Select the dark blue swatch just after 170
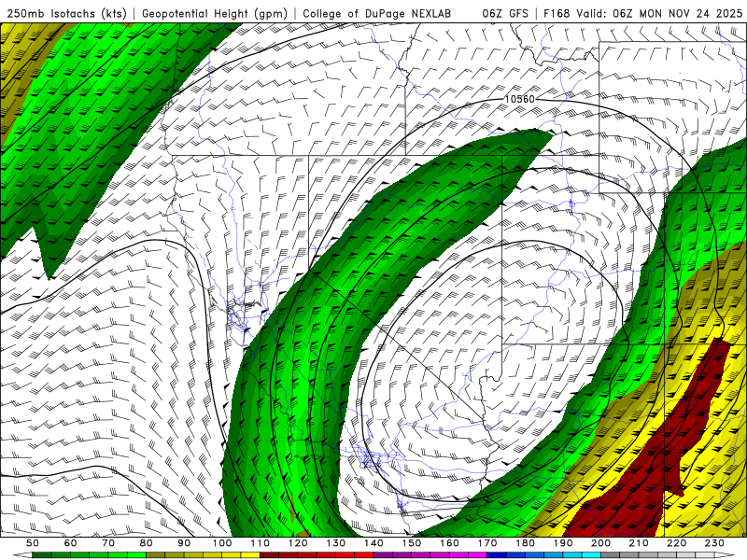 497,554
